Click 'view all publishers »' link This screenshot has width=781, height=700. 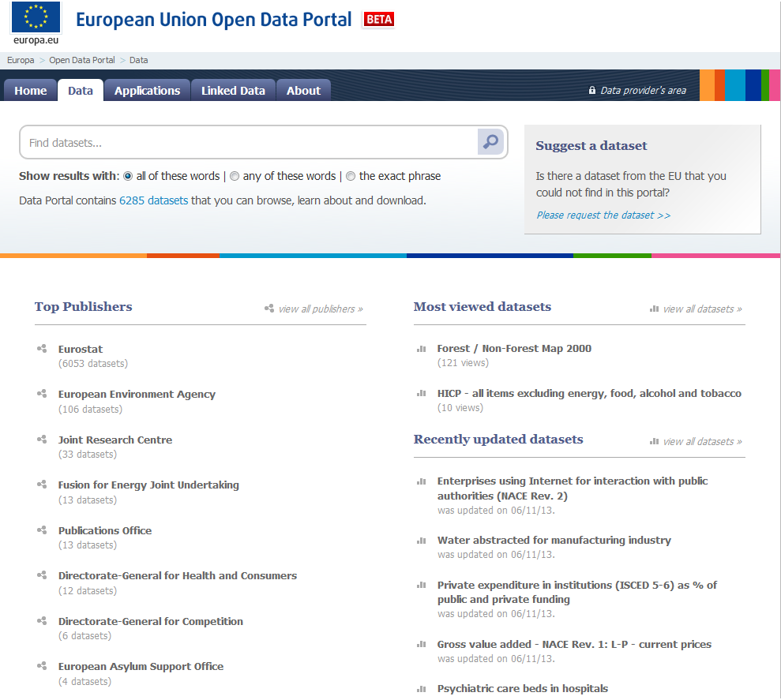point(321,309)
